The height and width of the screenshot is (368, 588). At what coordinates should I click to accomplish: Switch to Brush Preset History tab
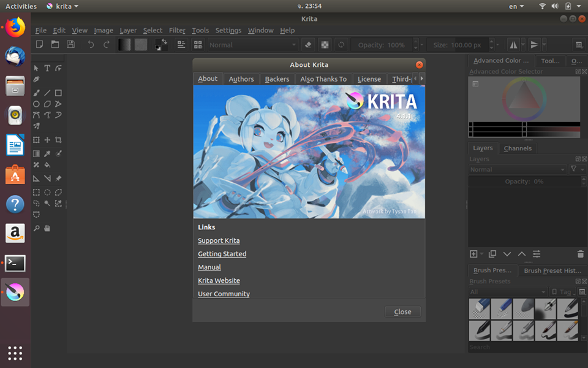[552, 270]
